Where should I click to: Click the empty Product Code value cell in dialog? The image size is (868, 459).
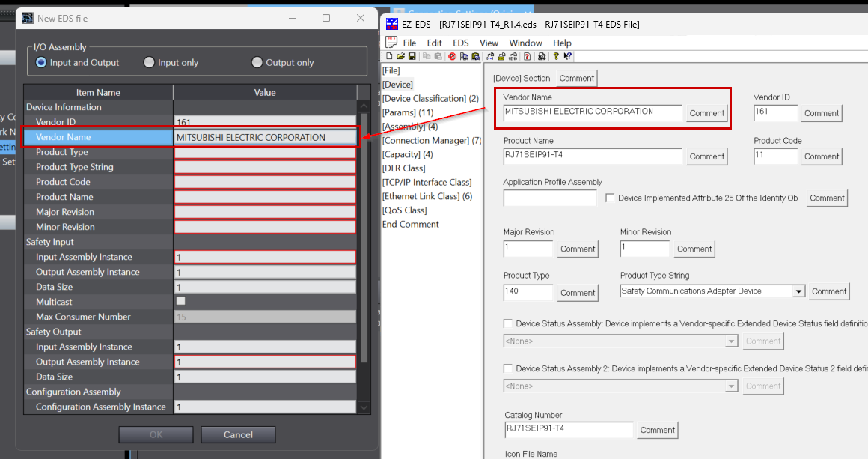265,182
